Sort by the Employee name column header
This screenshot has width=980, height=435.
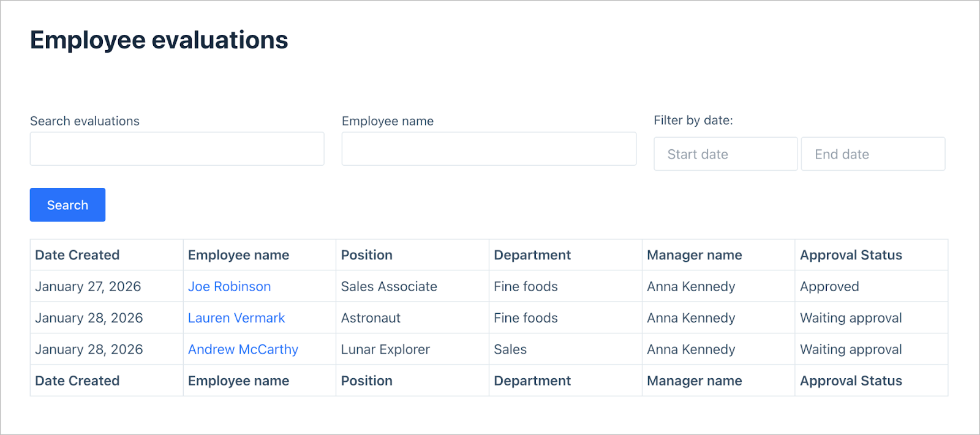pos(238,255)
